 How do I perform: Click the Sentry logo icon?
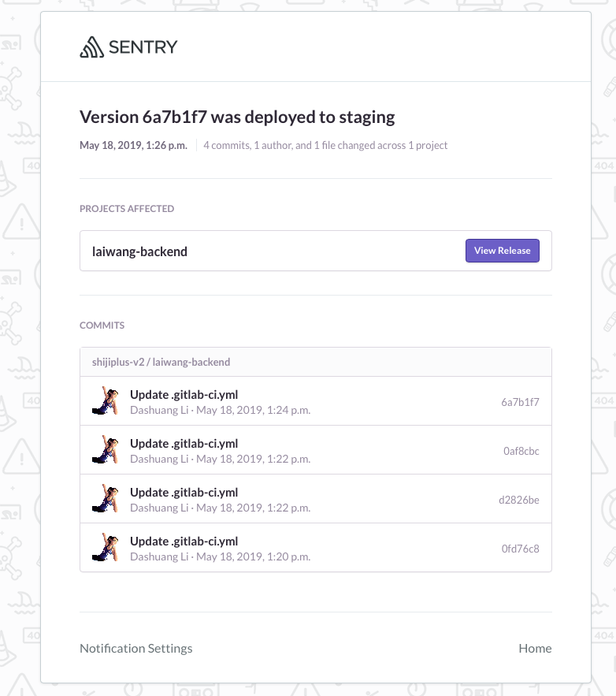[x=92, y=47]
